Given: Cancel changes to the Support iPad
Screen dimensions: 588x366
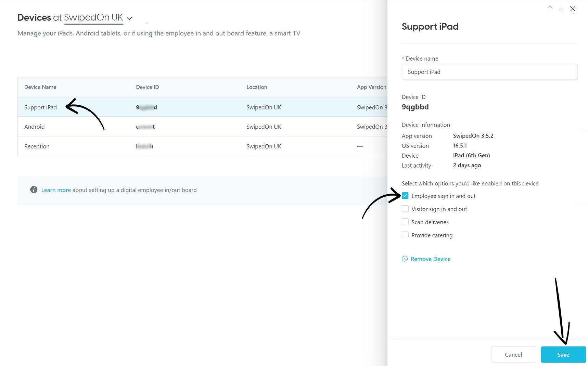Looking at the screenshot, I should [513, 354].
